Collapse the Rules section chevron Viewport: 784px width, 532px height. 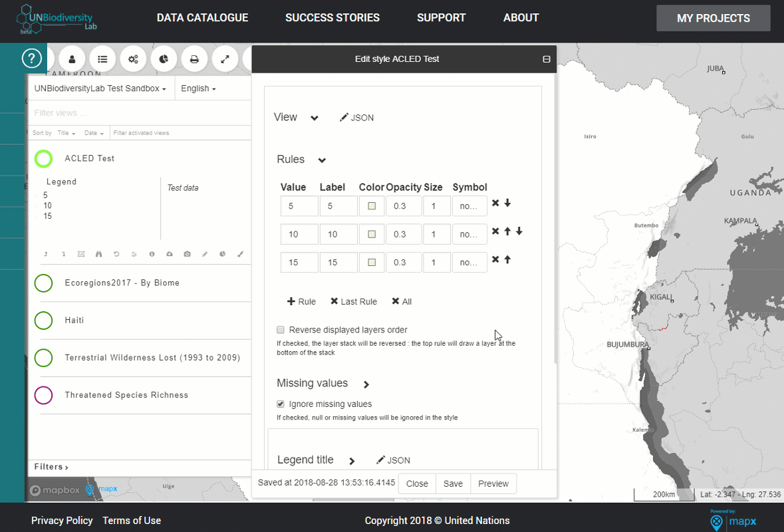[x=322, y=160]
